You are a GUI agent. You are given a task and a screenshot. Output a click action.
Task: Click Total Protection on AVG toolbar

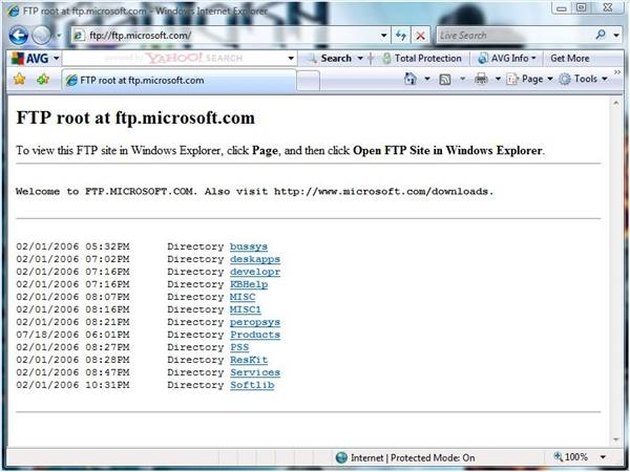pos(422,58)
